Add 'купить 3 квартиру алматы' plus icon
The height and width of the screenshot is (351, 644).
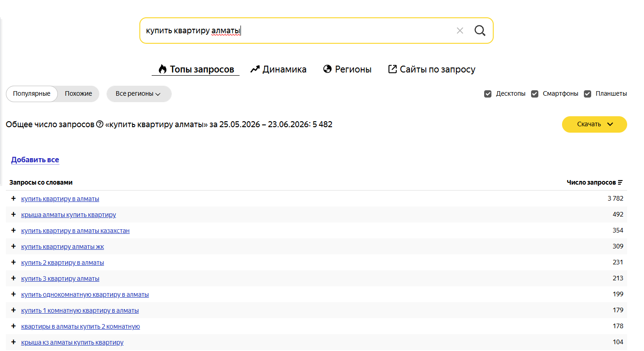click(13, 279)
